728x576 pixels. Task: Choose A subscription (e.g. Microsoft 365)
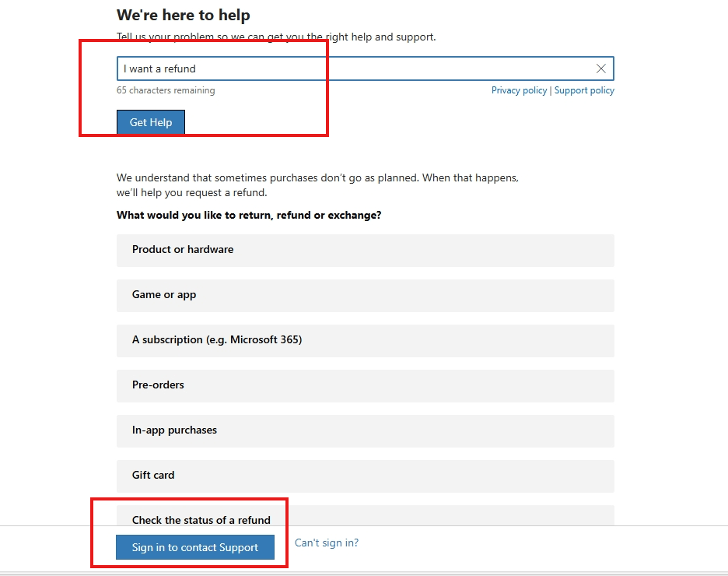pyautogui.click(x=364, y=340)
